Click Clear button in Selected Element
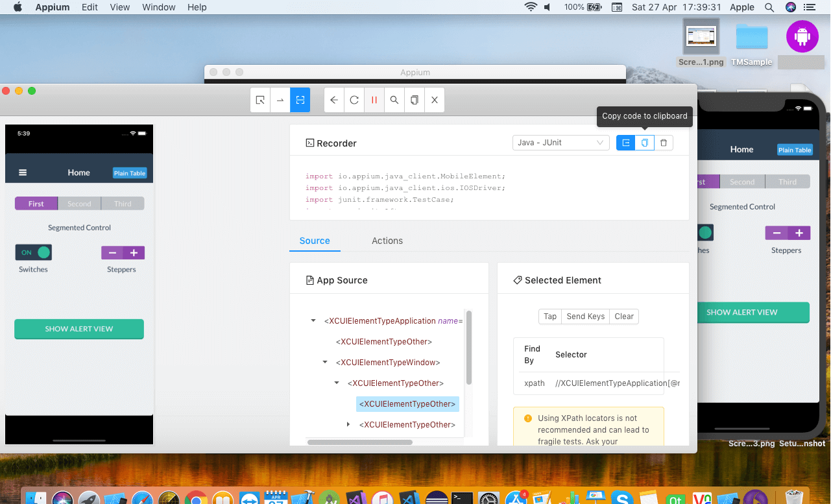This screenshot has height=504, width=831. tap(624, 317)
